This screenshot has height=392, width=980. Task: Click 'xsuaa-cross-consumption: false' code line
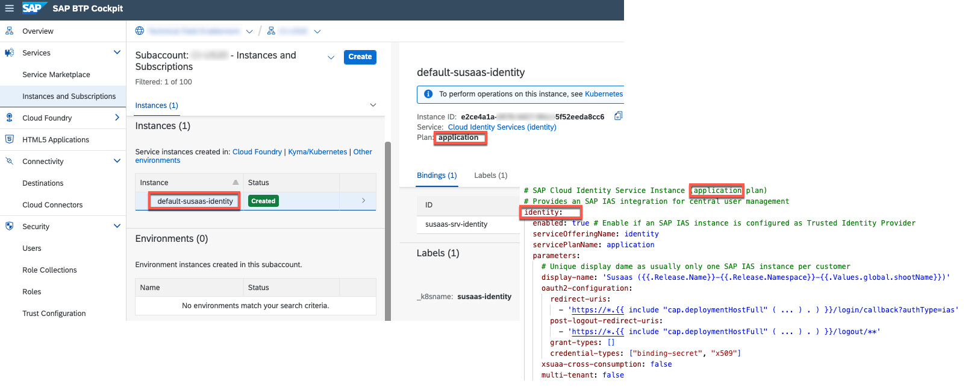(607, 364)
